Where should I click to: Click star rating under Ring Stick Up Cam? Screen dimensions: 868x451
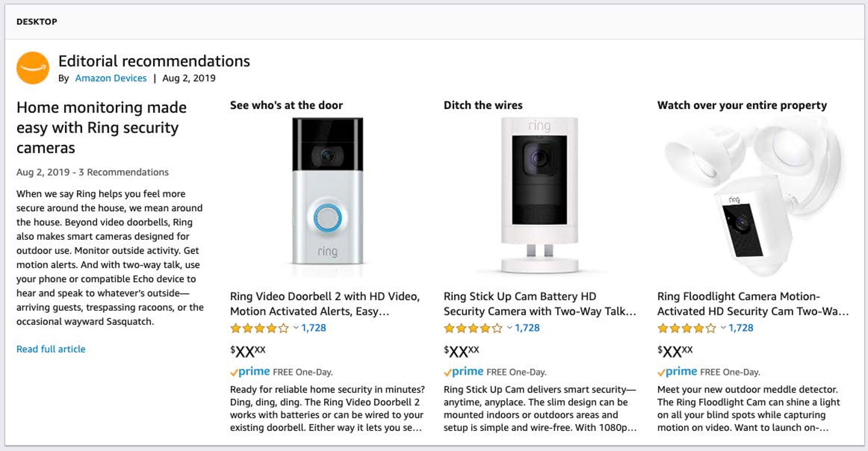tap(473, 328)
